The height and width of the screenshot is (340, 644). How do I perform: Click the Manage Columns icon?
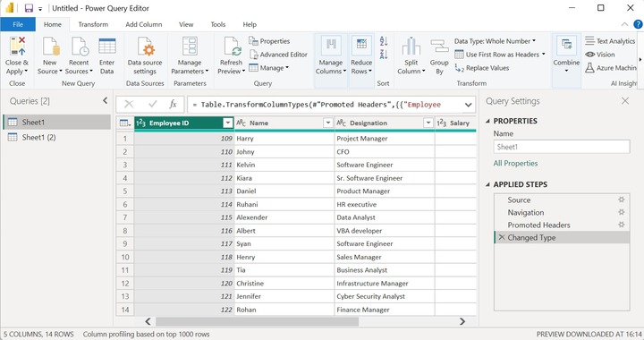click(x=331, y=46)
